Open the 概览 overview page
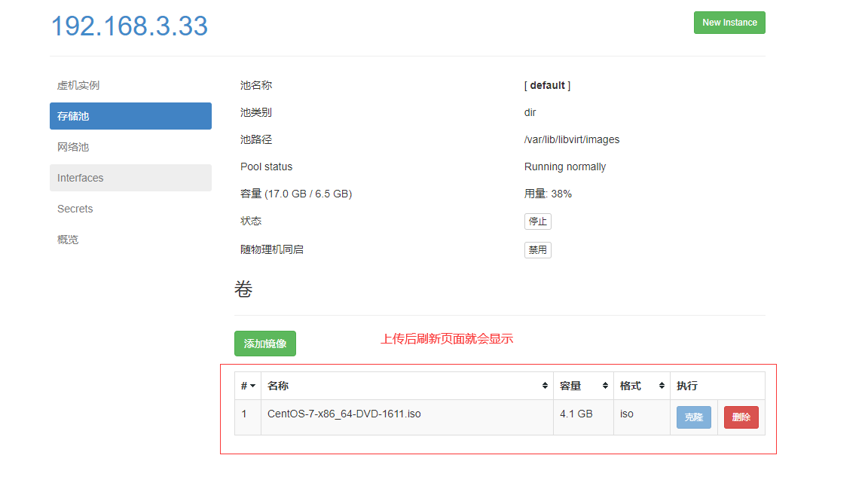This screenshot has width=868, height=501. pos(68,240)
